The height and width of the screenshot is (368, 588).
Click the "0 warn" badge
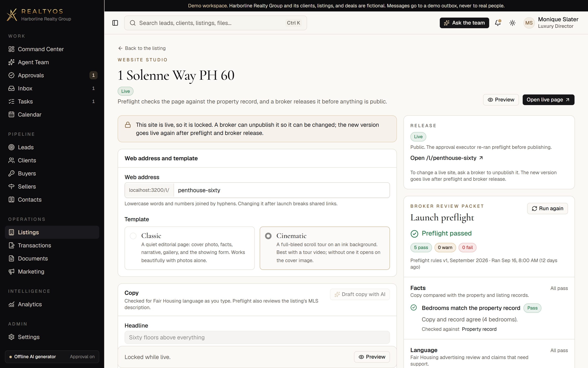tap(445, 248)
